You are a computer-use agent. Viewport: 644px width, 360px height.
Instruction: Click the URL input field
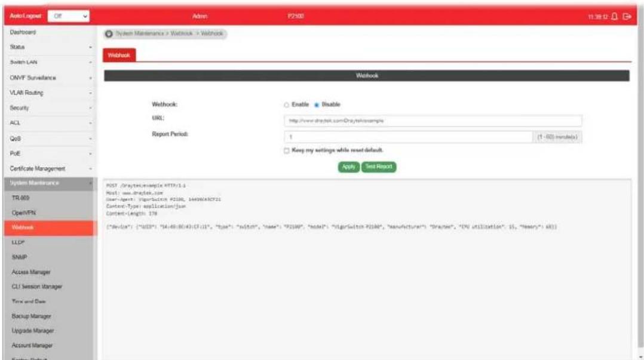coord(433,121)
